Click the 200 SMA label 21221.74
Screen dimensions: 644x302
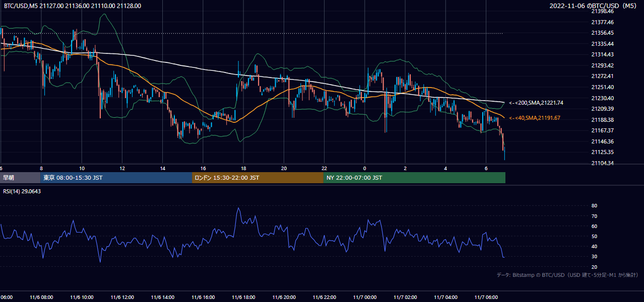[536, 103]
